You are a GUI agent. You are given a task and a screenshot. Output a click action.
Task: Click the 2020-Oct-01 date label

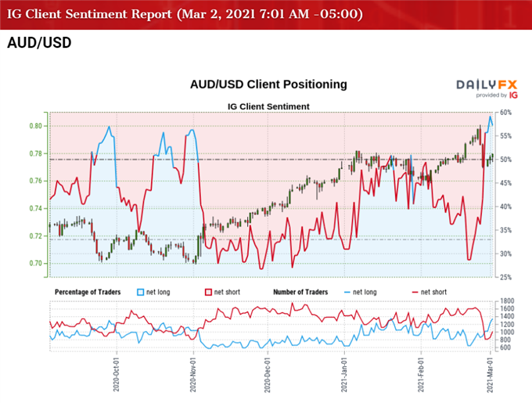tap(117, 375)
